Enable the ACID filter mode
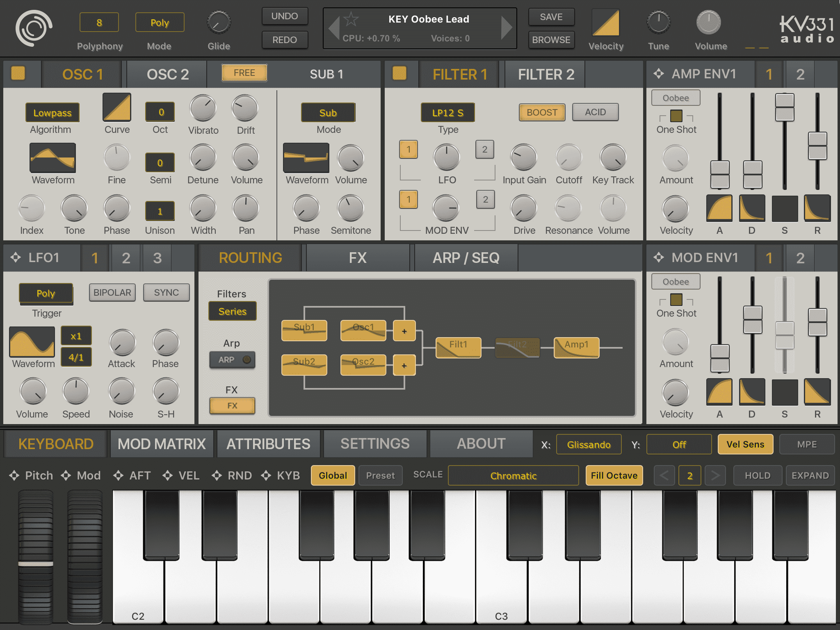 [x=595, y=112]
